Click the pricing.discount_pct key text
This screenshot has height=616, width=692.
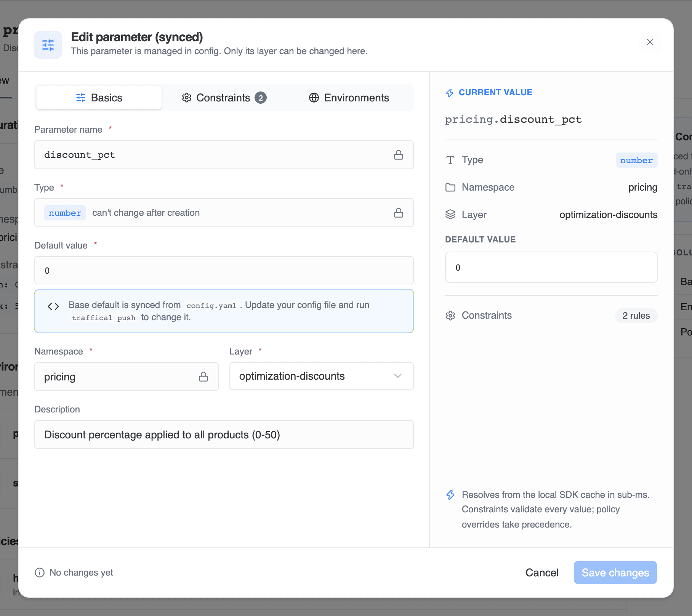513,119
